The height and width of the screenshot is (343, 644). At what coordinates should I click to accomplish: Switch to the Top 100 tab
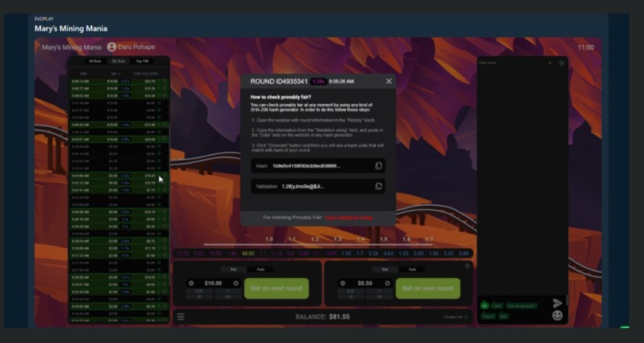(x=142, y=62)
